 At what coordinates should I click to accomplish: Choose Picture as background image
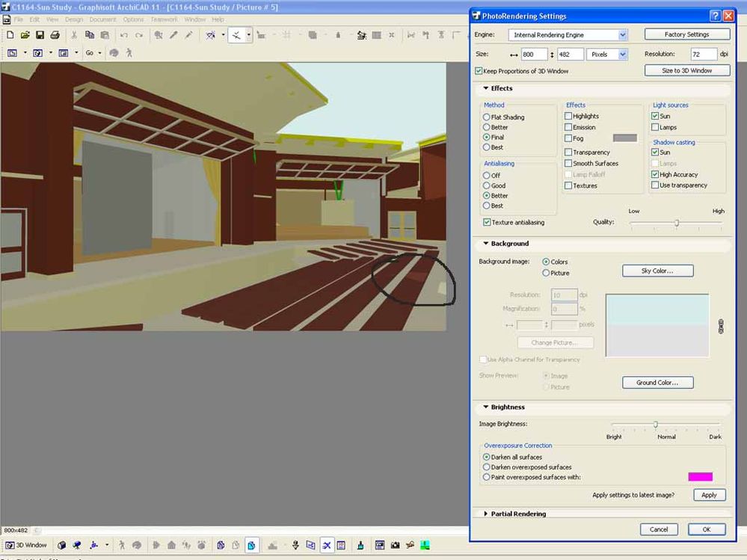(x=546, y=273)
